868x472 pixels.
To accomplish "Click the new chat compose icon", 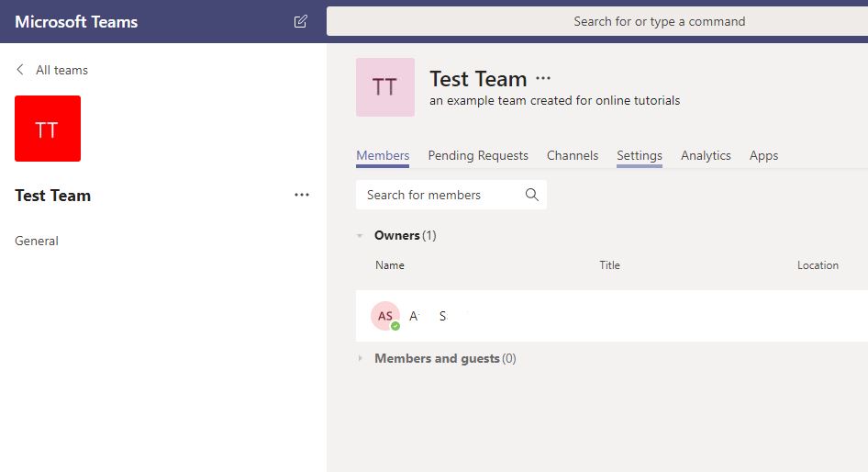I will coord(301,22).
